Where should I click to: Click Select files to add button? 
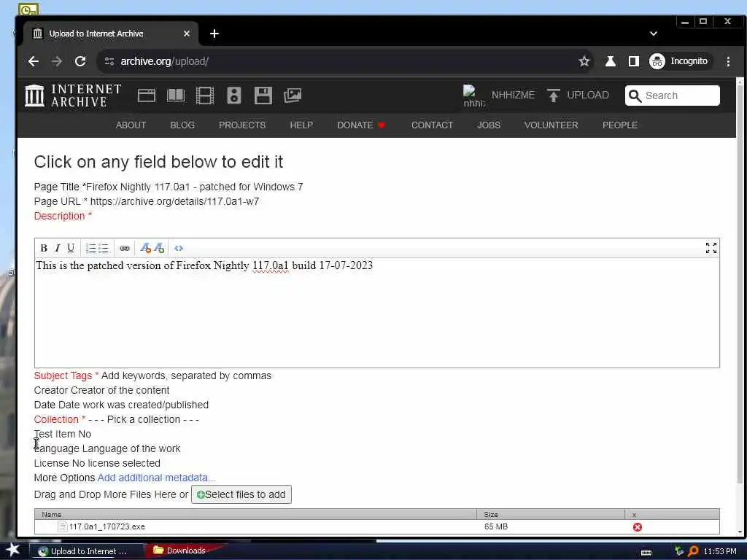click(241, 495)
